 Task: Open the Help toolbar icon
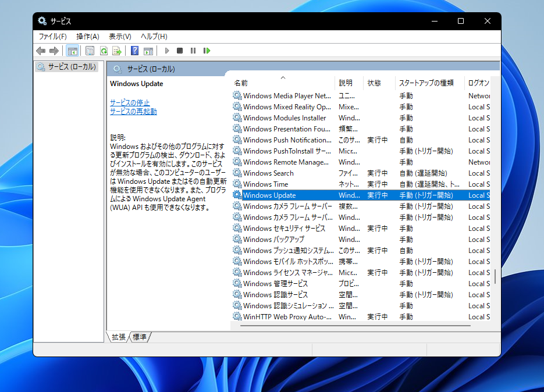(x=134, y=51)
